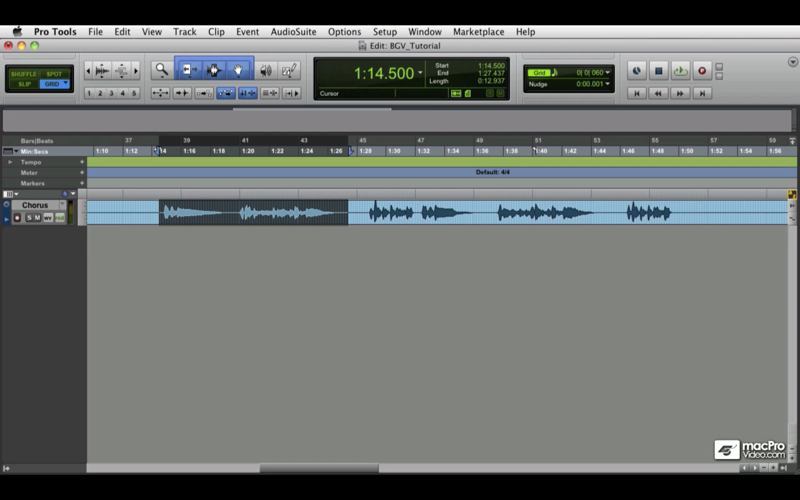Click the MIDI zoom in/out icon
This screenshot has height=500, width=800.
point(121,70)
